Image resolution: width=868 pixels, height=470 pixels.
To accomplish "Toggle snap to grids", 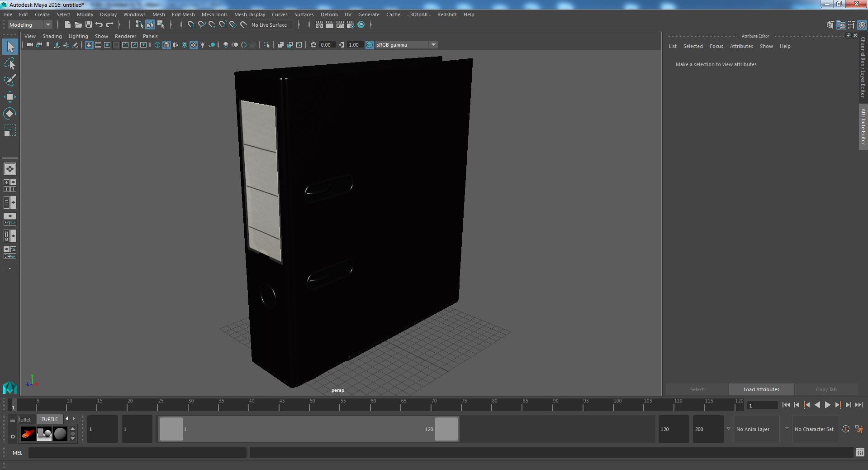I will coord(191,25).
